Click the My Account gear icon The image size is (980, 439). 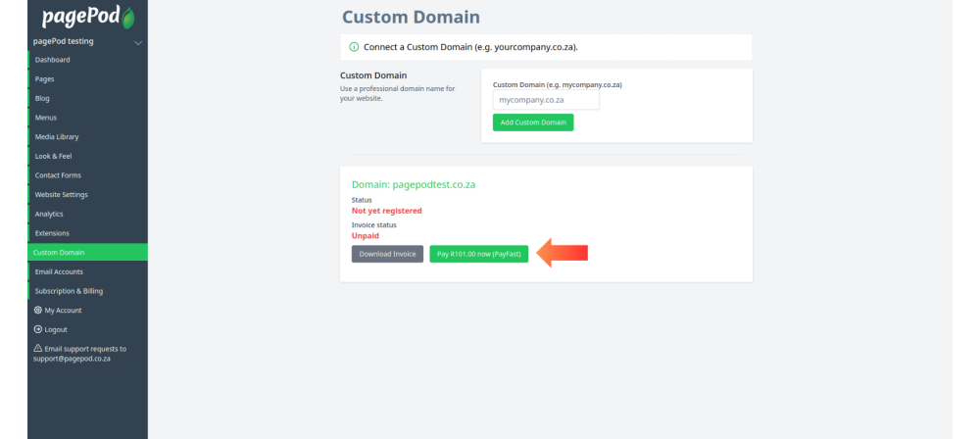[37, 311]
